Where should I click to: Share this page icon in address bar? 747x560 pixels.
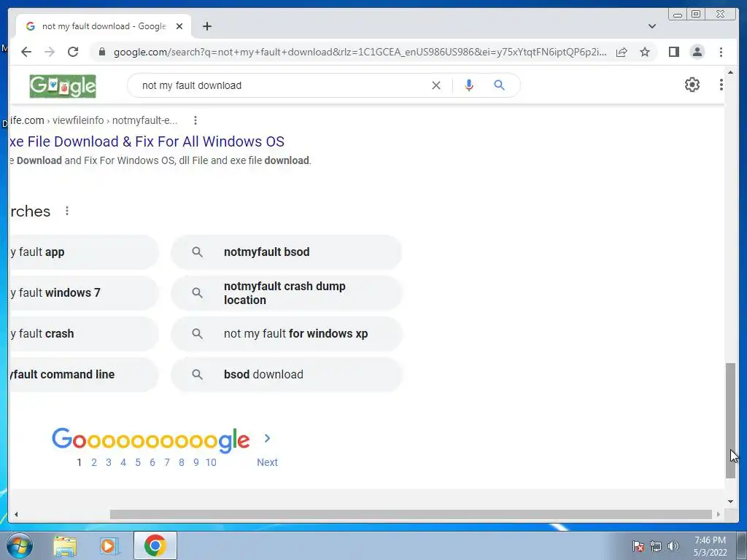tap(622, 52)
